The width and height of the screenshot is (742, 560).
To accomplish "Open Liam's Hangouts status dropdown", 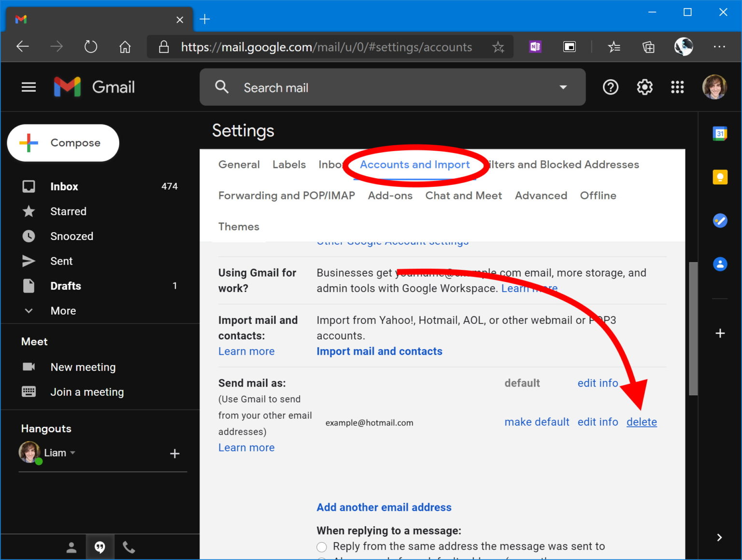I will pyautogui.click(x=73, y=452).
